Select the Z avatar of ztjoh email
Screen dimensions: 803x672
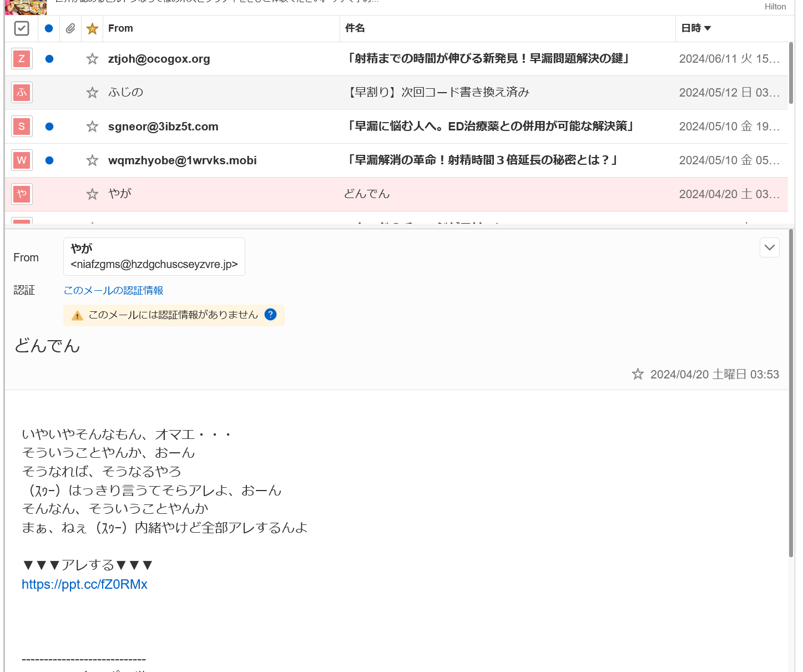pos(22,59)
